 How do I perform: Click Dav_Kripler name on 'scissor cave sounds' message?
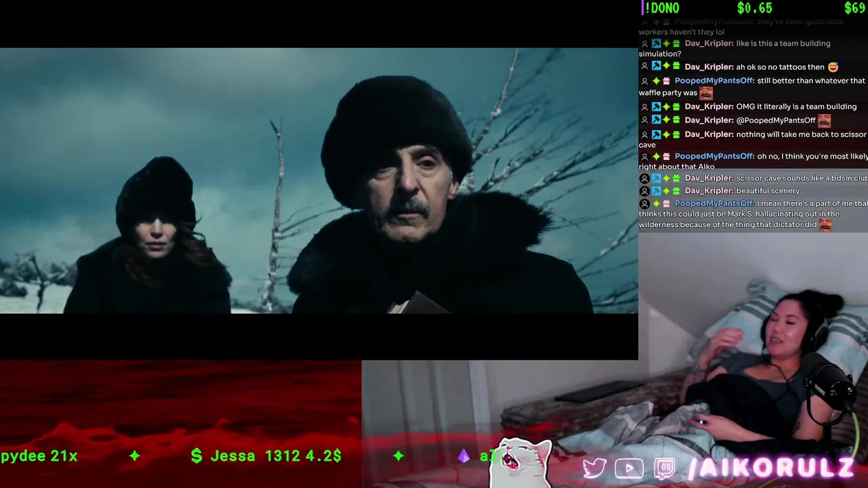click(709, 179)
